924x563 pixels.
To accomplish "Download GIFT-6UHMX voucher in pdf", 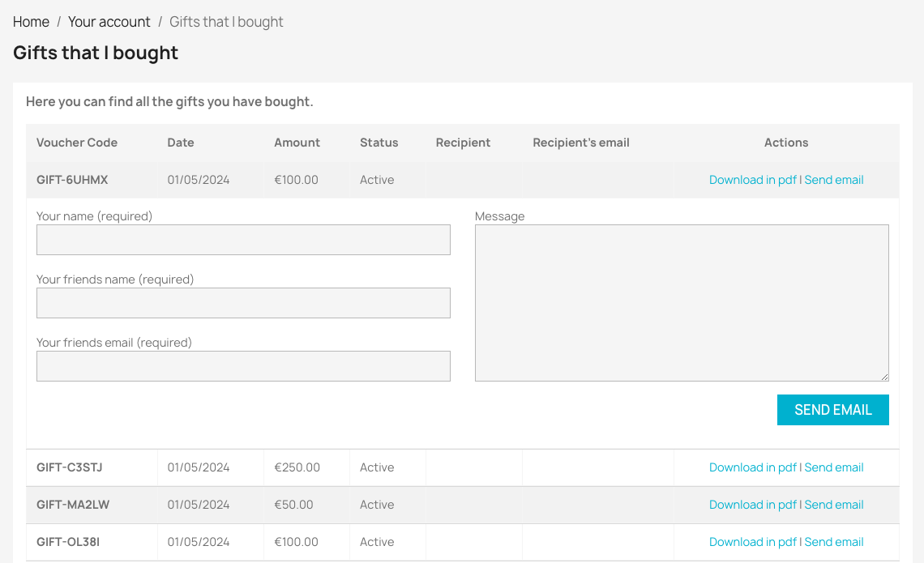I will (x=752, y=180).
